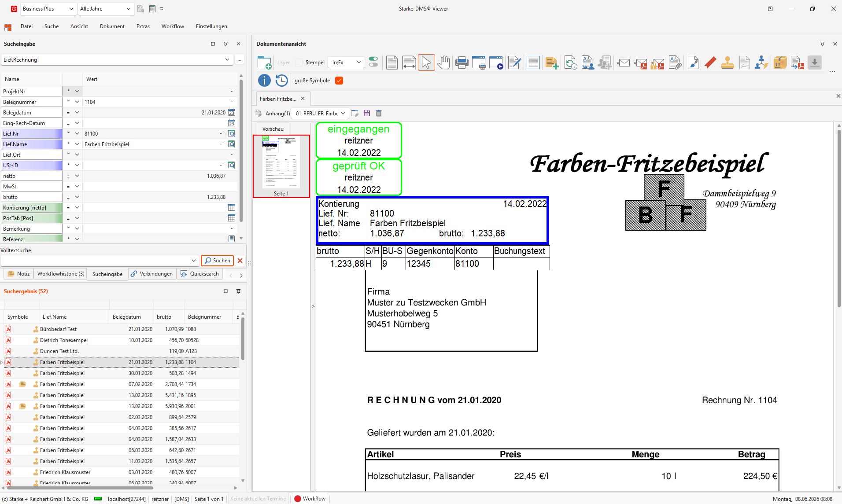Click the clock history icon
Viewport: 842px width, 504px height.
click(281, 81)
